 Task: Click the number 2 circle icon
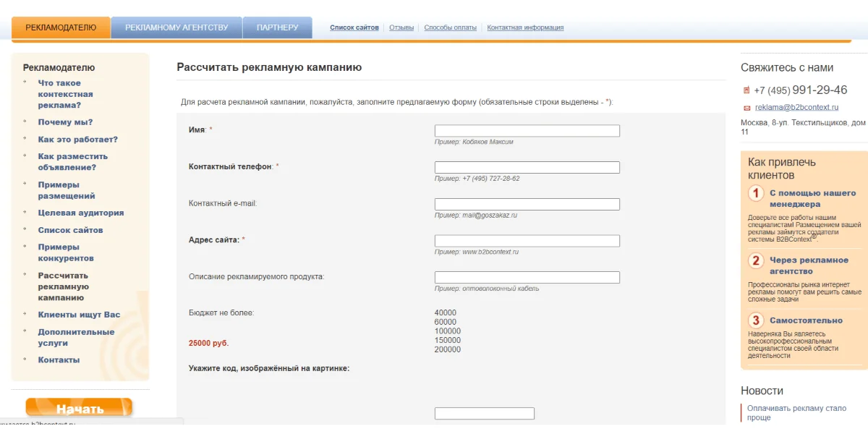point(756,260)
